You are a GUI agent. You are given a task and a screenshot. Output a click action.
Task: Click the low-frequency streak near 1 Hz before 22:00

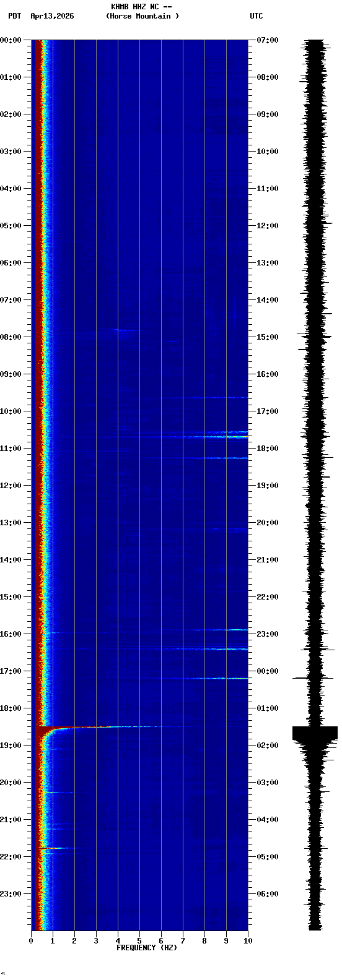59,848
